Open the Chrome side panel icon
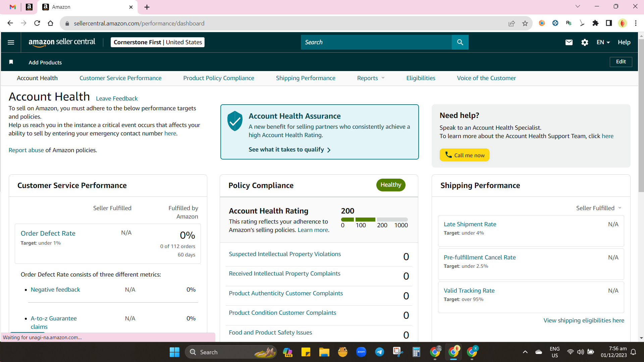 click(x=609, y=23)
